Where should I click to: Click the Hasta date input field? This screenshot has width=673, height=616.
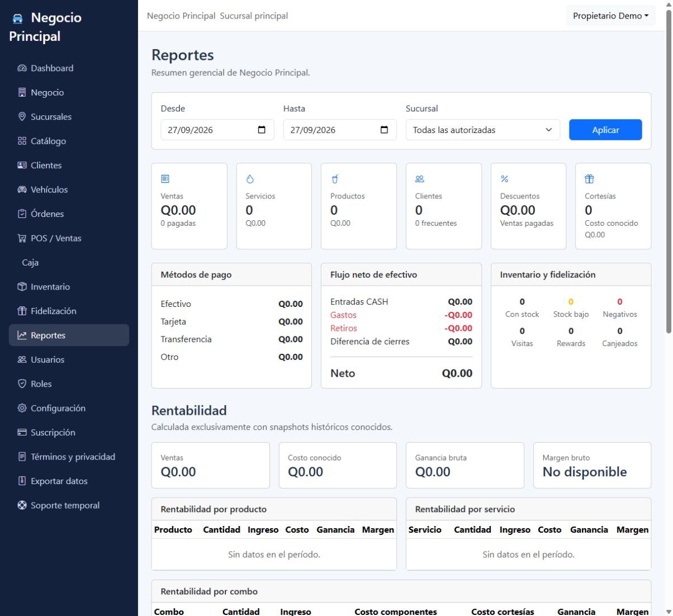coord(340,130)
